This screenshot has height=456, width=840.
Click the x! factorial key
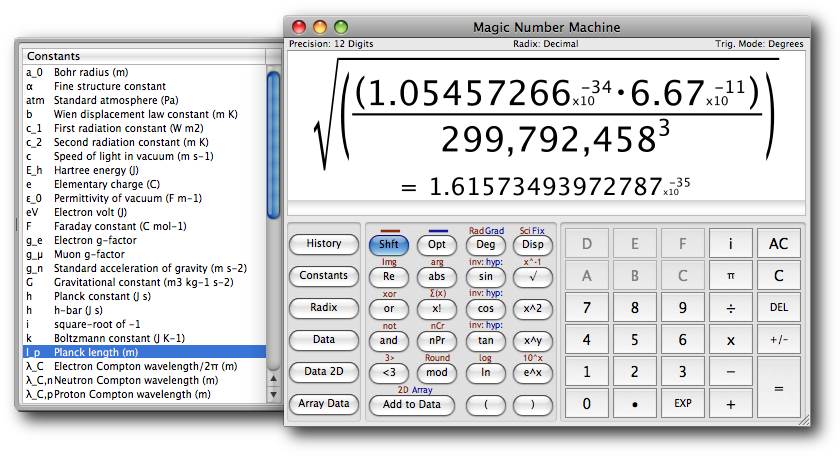point(437,309)
